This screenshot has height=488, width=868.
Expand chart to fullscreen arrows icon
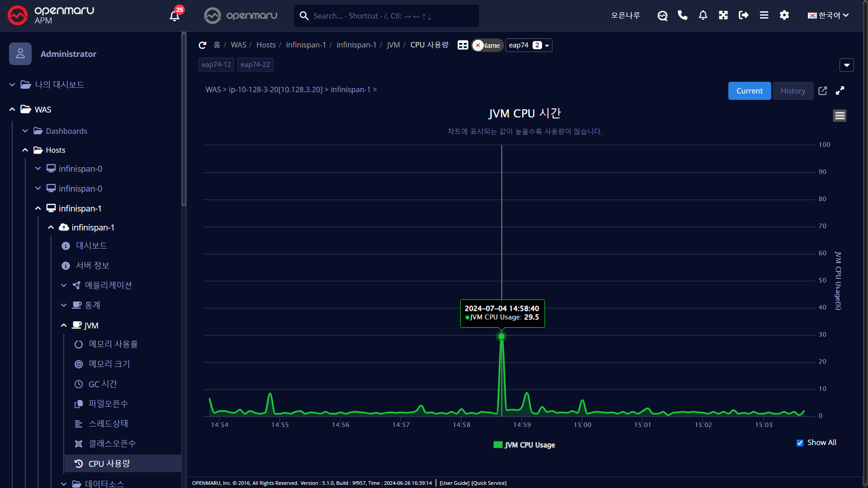[x=840, y=91]
